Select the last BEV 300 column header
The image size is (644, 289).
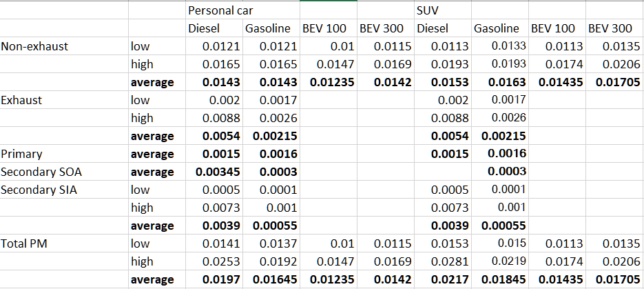610,28
